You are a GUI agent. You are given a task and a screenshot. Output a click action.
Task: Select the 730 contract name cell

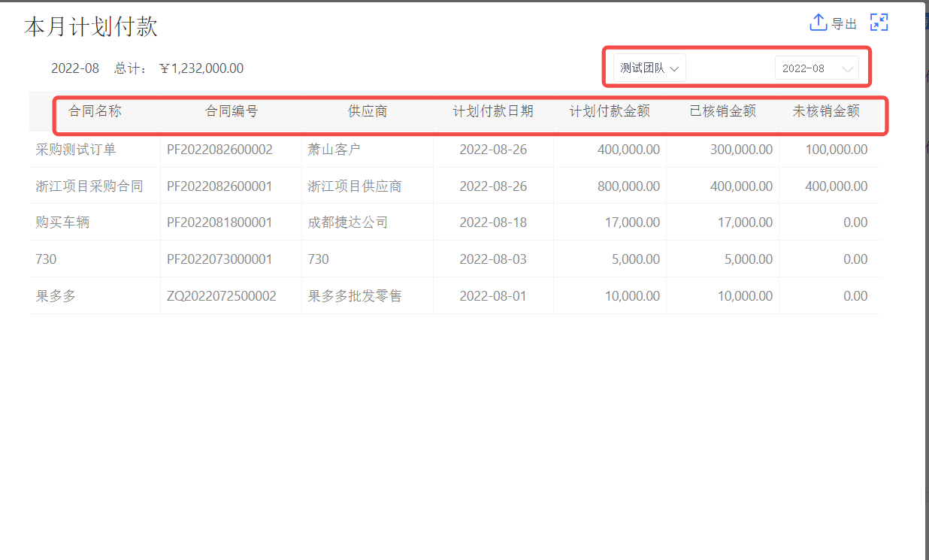click(x=46, y=259)
